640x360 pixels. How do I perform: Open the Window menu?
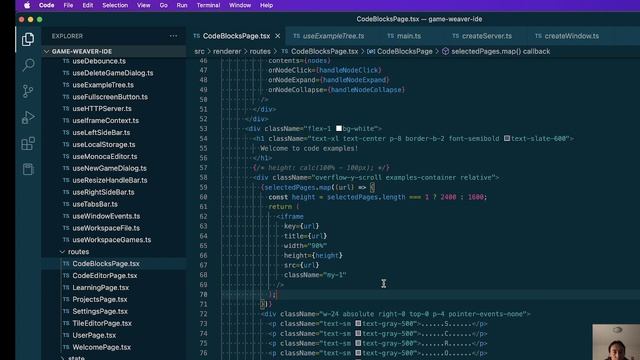click(240, 5)
